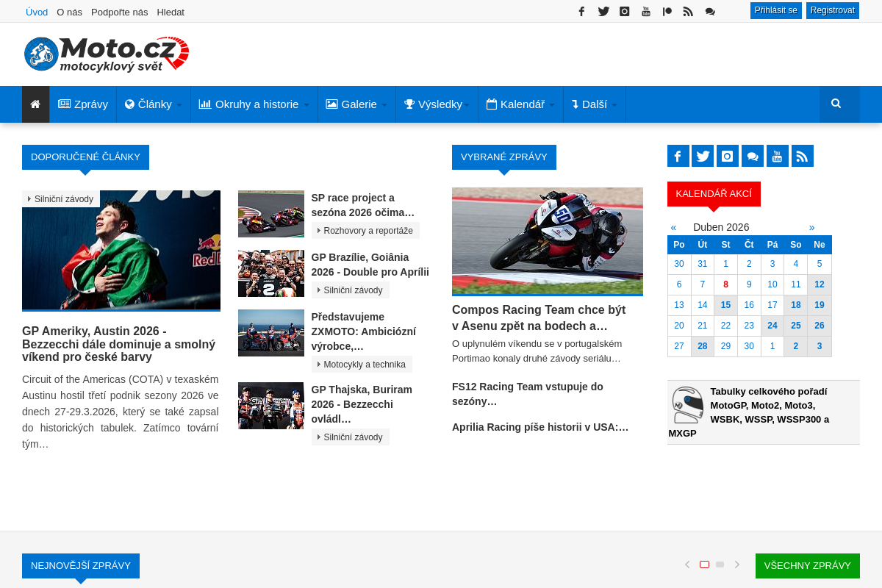Viewport: 882px width, 588px height.
Task: Go to next month in calendar
Action: [811, 227]
